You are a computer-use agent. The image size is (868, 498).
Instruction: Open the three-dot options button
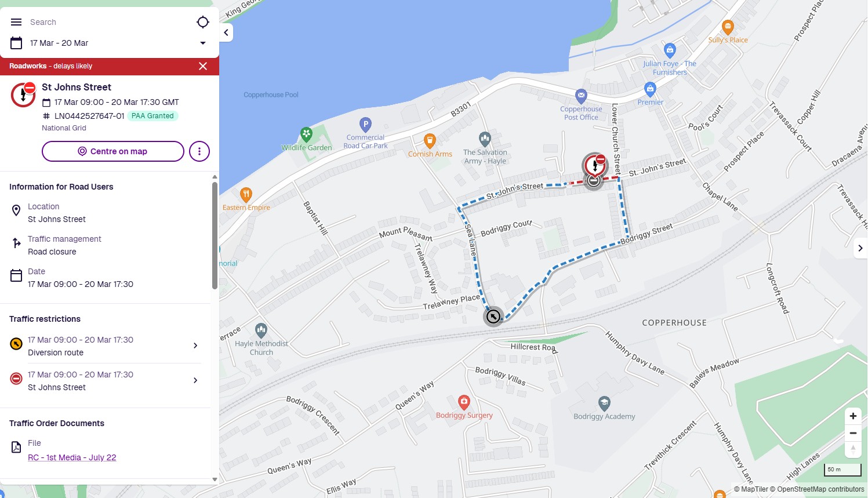[199, 151]
